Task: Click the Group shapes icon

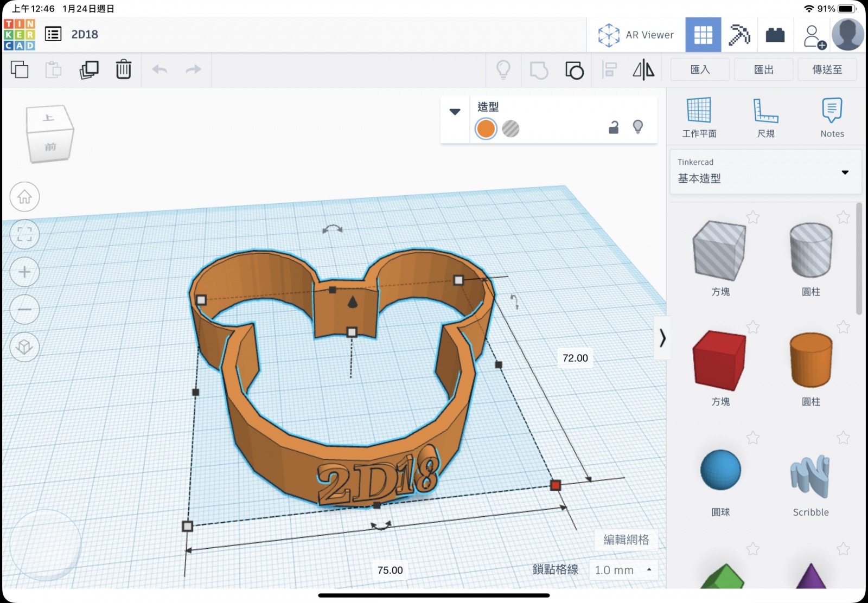Action: pos(539,70)
